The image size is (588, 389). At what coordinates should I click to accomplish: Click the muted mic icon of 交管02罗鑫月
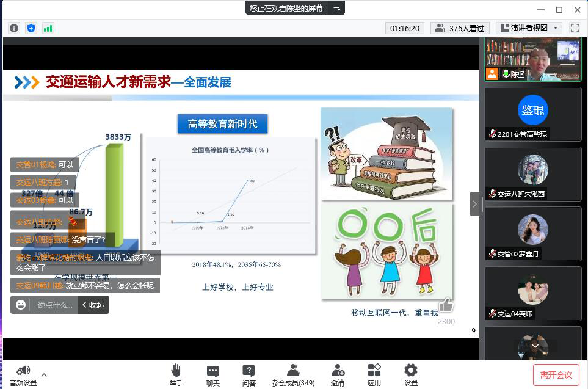click(492, 254)
